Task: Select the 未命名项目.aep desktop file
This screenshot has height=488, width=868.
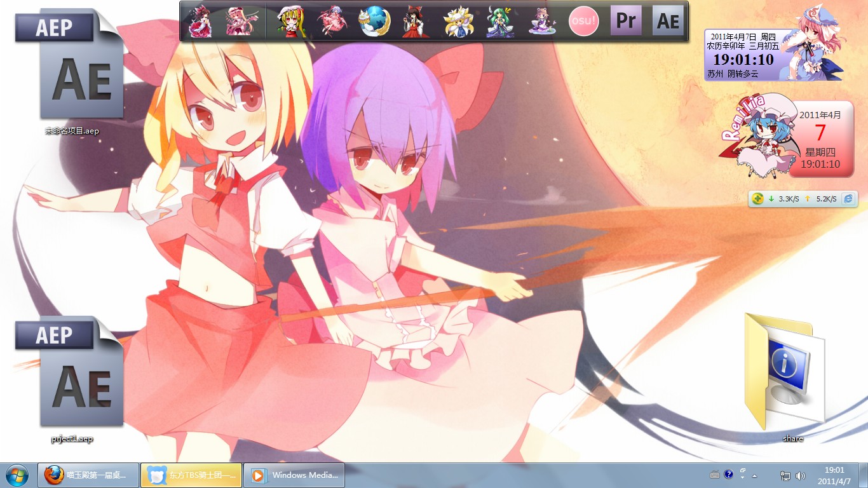Action: (71, 70)
